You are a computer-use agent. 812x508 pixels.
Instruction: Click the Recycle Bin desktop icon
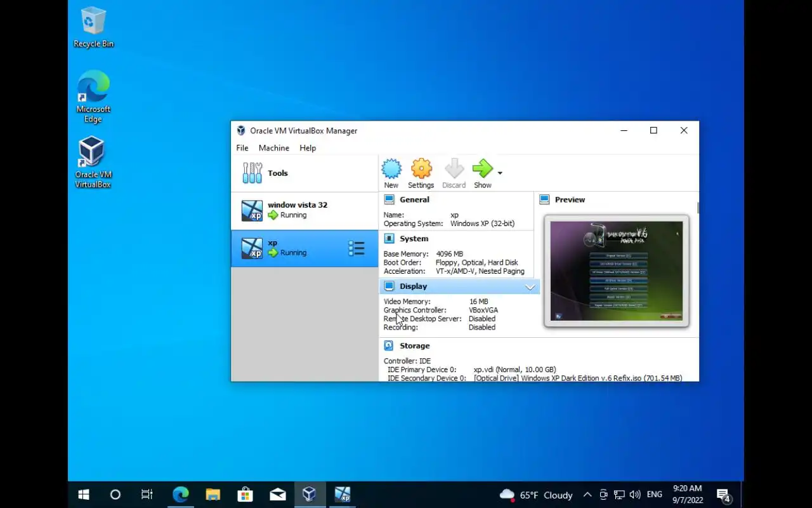(x=93, y=28)
